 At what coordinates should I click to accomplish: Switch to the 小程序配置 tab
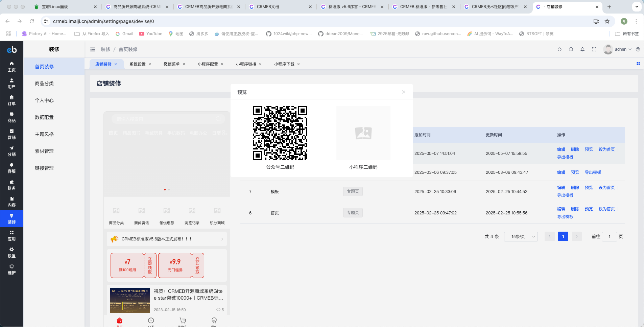208,64
